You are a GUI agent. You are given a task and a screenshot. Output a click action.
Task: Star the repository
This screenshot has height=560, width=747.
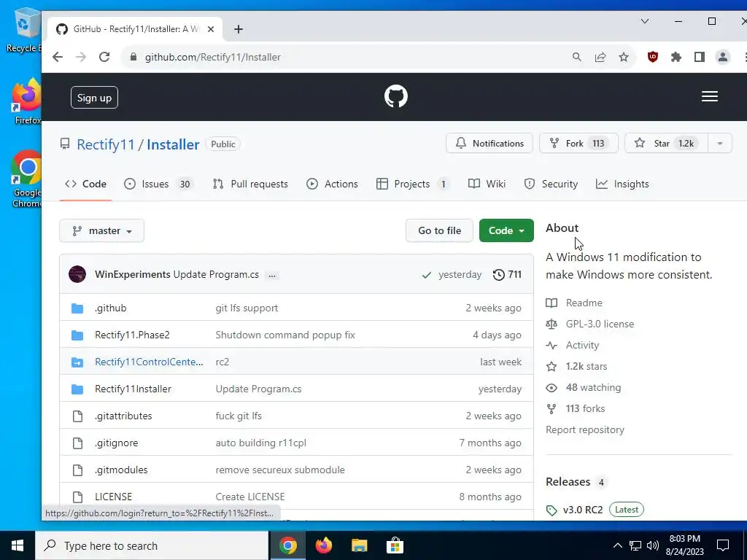[666, 144]
